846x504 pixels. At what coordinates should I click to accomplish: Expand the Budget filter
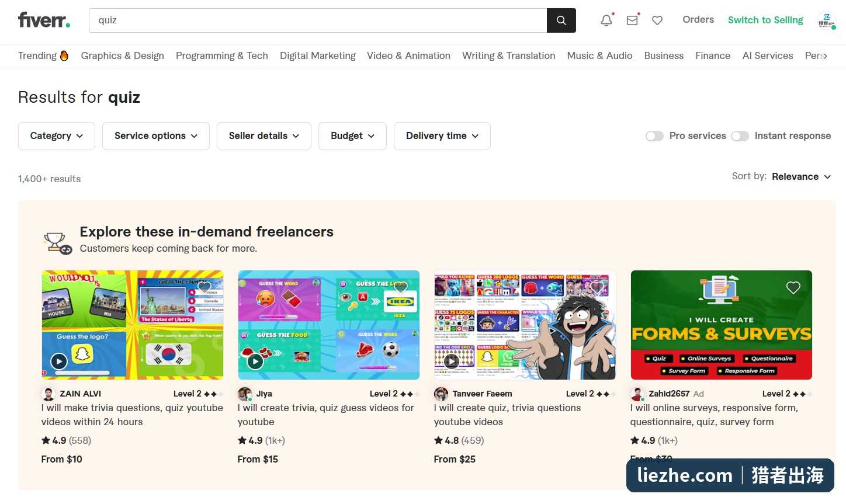click(352, 136)
